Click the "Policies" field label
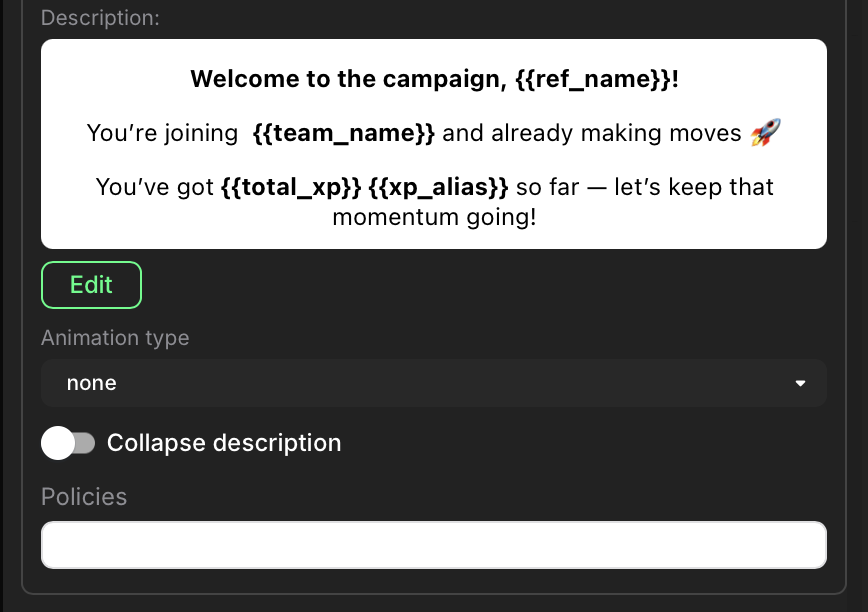 [x=84, y=497]
